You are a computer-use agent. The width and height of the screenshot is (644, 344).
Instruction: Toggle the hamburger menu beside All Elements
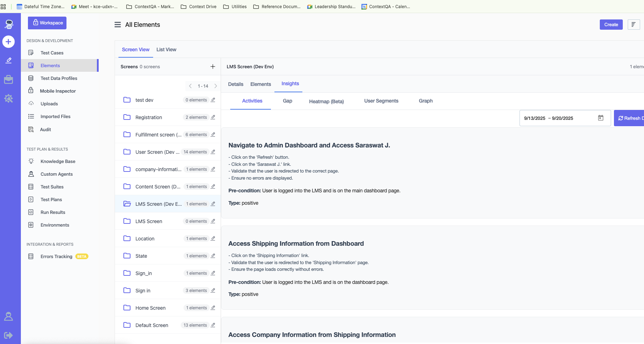click(118, 25)
